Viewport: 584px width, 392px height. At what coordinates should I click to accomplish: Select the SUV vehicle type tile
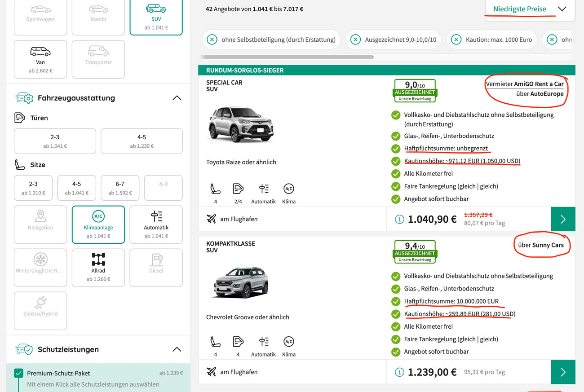tap(156, 17)
